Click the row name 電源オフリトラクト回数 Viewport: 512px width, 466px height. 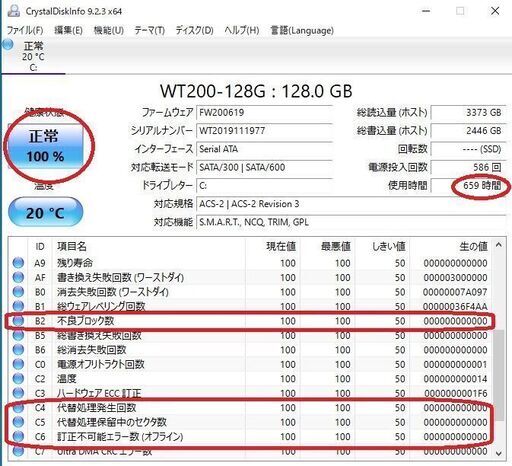101,364
